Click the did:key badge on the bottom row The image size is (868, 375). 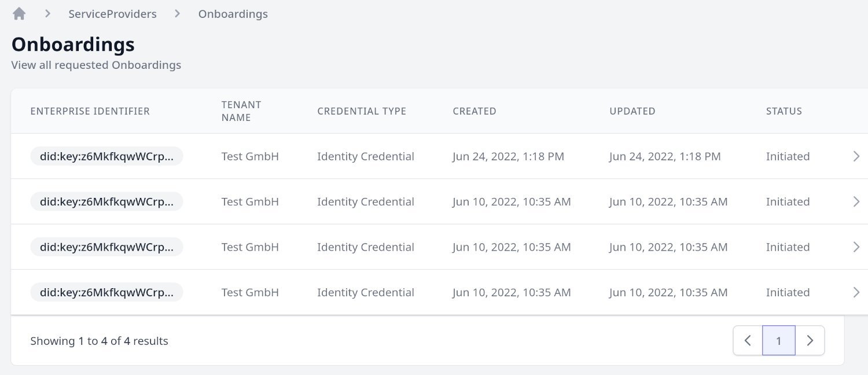coord(106,292)
